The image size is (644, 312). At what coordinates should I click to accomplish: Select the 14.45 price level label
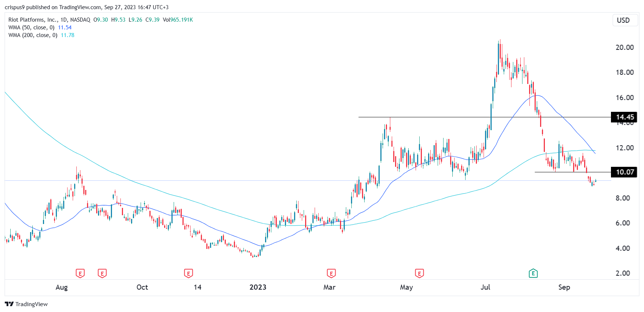(x=624, y=117)
